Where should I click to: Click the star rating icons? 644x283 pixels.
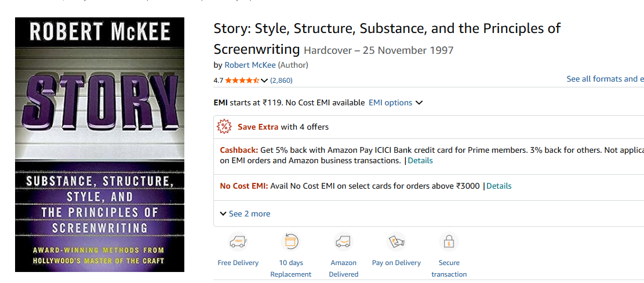tap(242, 80)
